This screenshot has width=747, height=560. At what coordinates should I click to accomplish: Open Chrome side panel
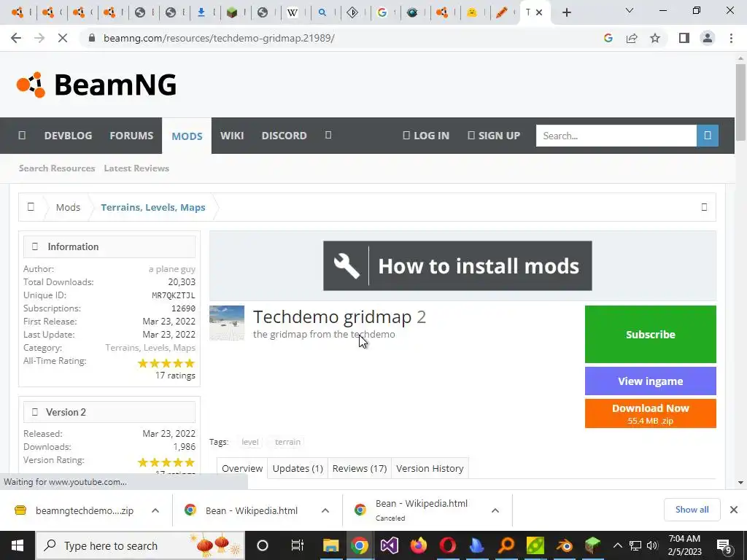click(684, 38)
